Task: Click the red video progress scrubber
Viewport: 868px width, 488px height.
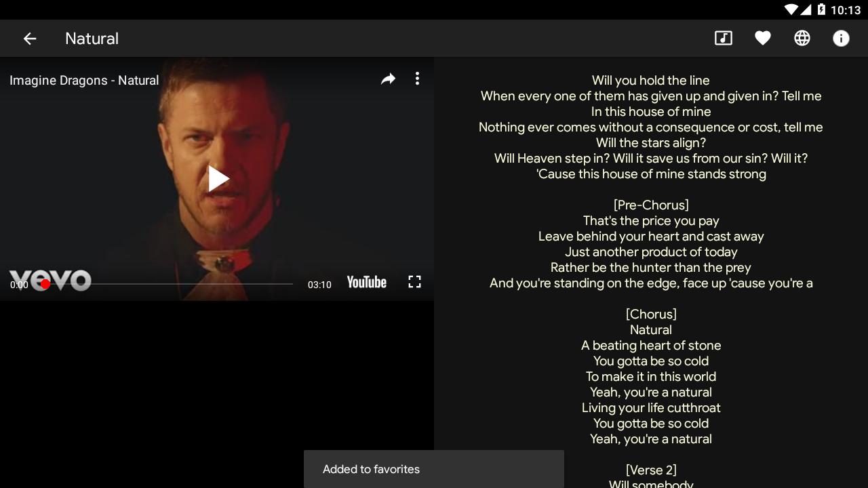Action: coord(45,284)
